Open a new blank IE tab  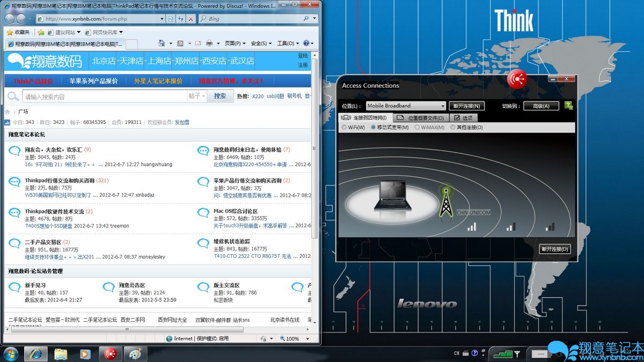point(131,44)
